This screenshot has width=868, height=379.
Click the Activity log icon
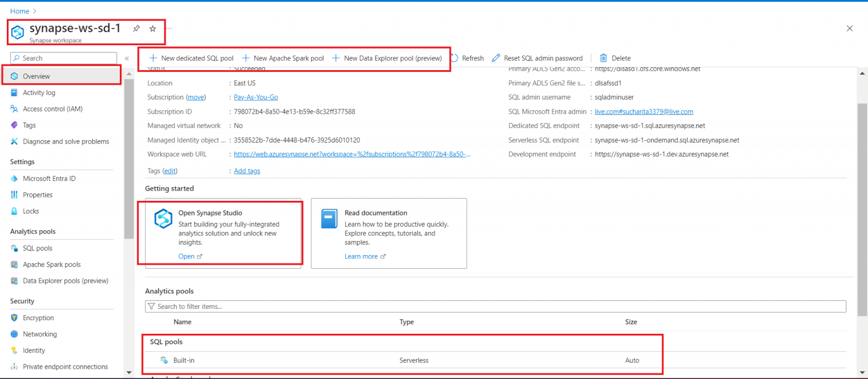14,92
